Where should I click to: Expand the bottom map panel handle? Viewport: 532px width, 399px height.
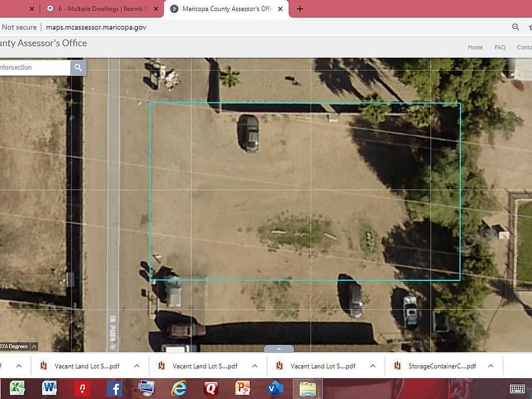point(279,349)
